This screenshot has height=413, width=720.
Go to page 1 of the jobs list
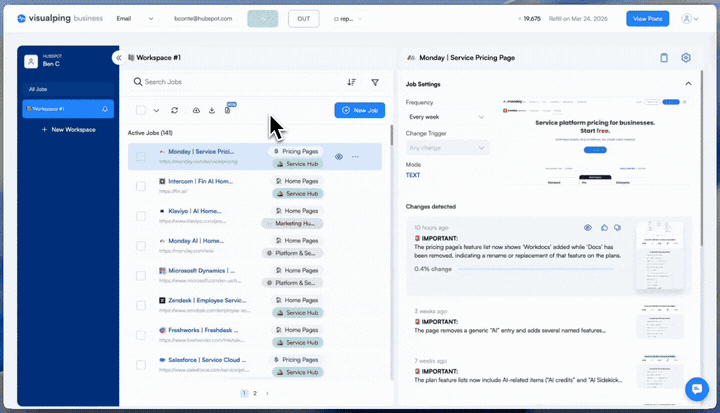tap(244, 393)
